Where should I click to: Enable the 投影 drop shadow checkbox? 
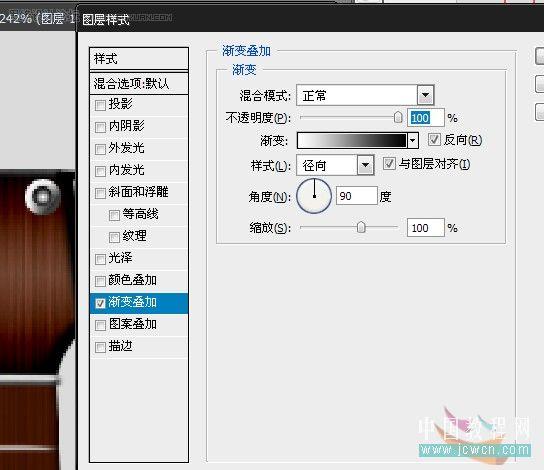tap(100, 105)
